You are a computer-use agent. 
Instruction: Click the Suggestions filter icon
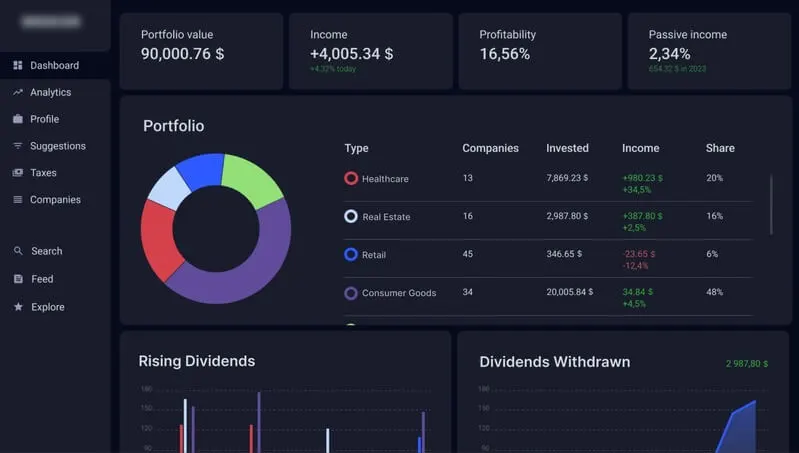coord(18,146)
